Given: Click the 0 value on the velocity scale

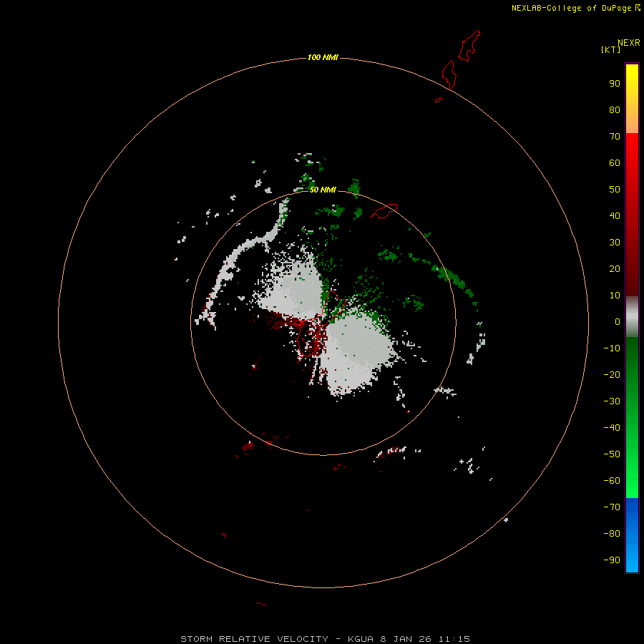Looking at the screenshot, I should coord(618,322).
